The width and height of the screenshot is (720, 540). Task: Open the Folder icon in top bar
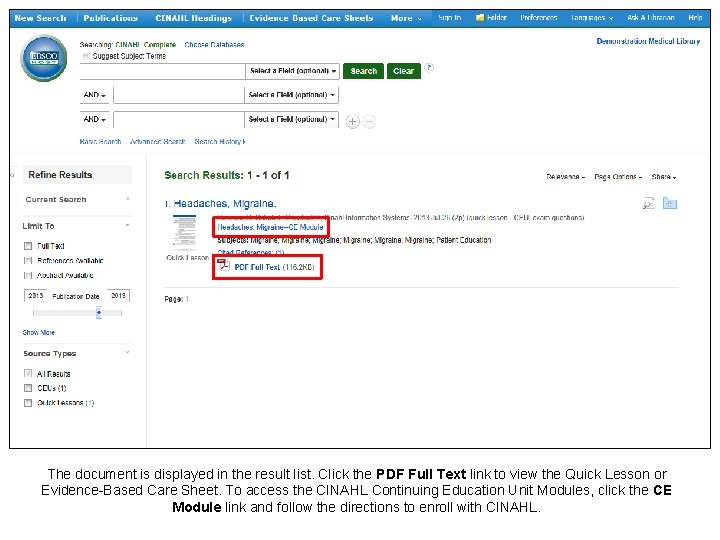[x=480, y=18]
